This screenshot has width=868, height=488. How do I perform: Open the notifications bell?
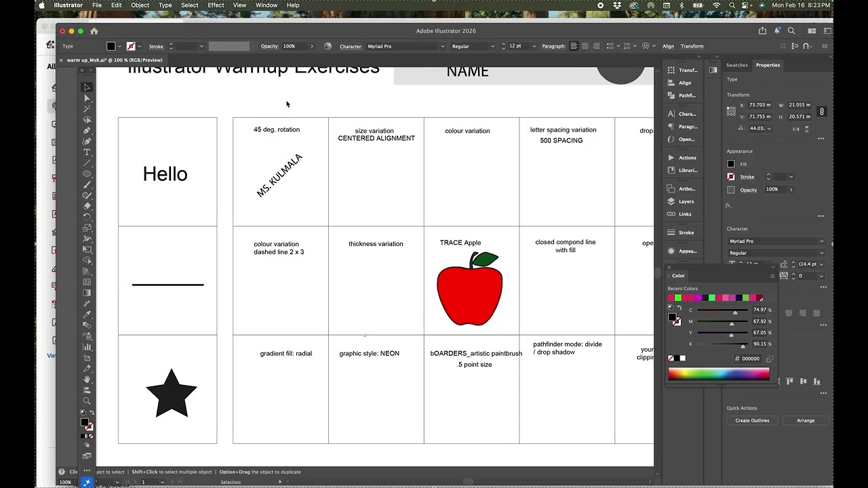point(777,30)
